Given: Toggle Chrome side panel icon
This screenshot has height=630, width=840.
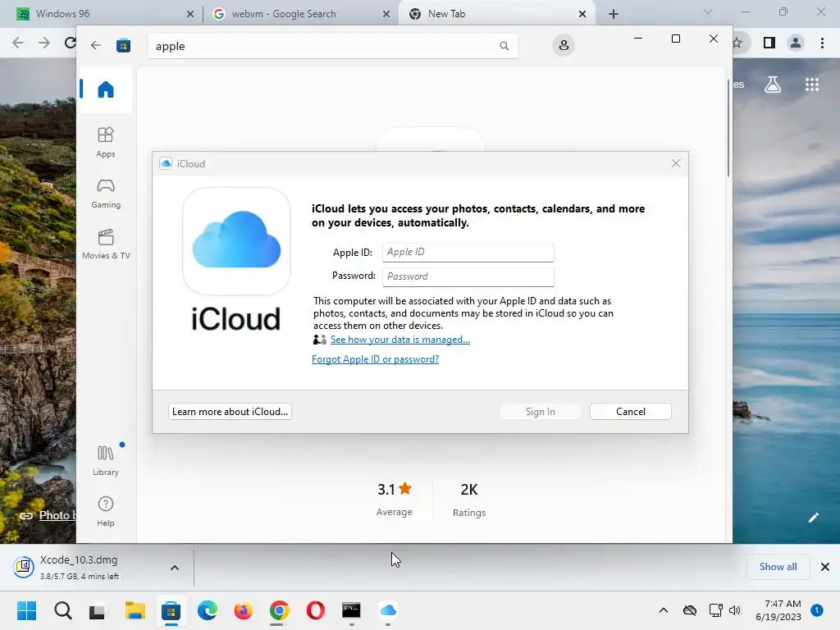Looking at the screenshot, I should (x=769, y=43).
